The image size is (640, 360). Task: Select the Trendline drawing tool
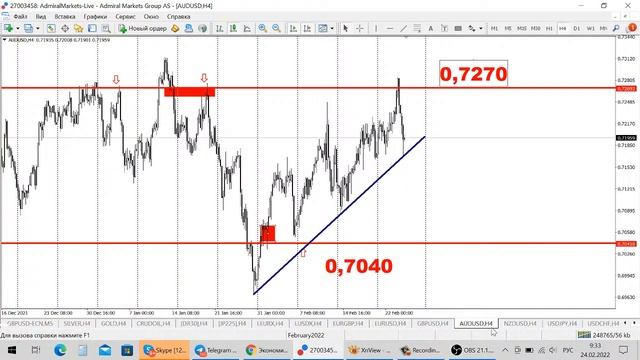click(x=403, y=28)
